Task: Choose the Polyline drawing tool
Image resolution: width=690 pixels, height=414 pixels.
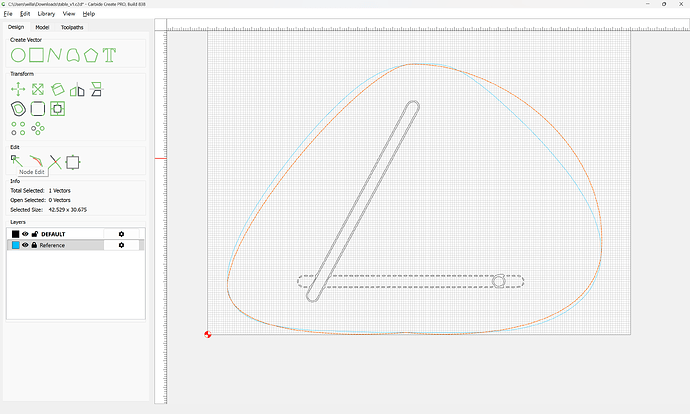Action: pyautogui.click(x=55, y=53)
